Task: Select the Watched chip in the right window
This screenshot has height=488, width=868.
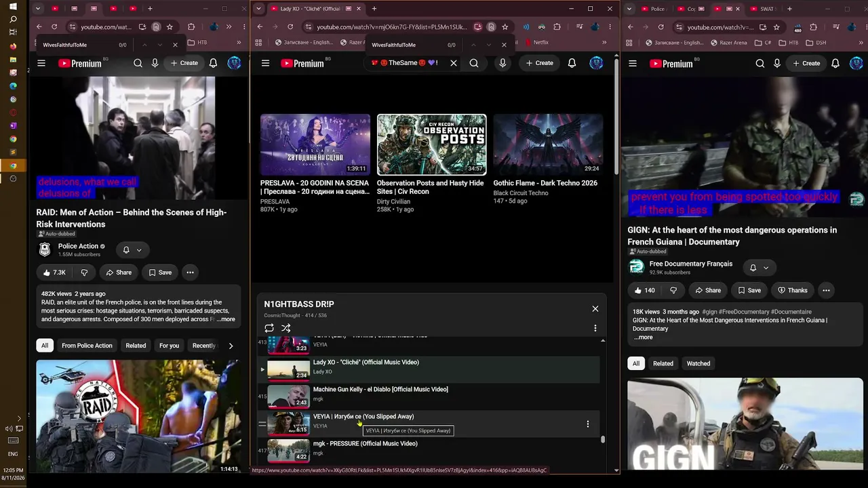Action: [x=698, y=363]
